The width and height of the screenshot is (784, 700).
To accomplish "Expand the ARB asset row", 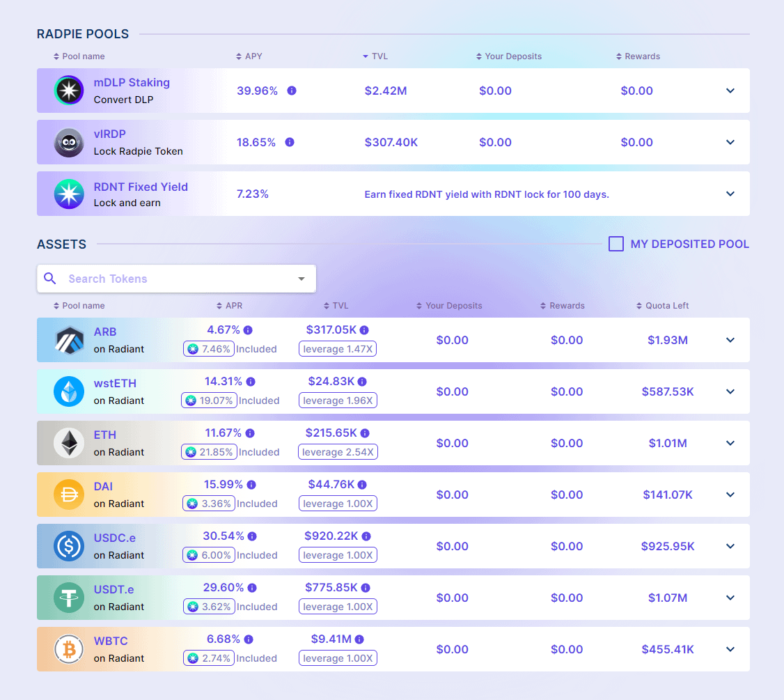I will tap(730, 340).
